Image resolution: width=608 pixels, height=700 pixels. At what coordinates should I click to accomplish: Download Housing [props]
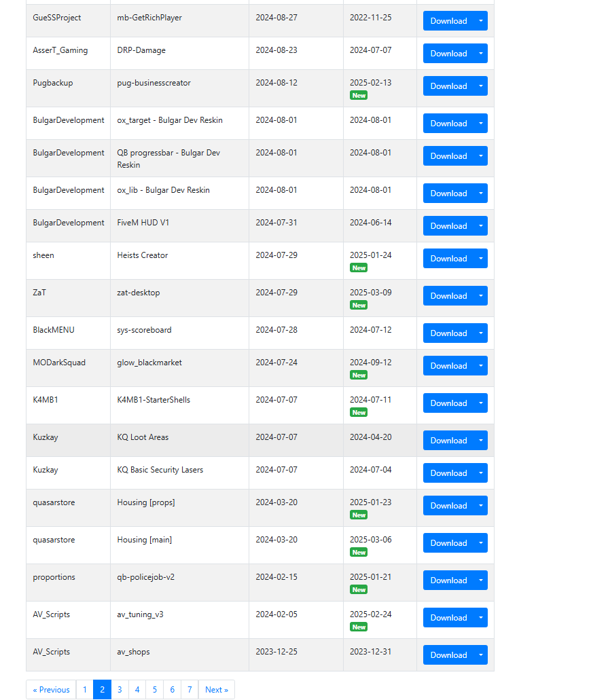[x=448, y=506]
